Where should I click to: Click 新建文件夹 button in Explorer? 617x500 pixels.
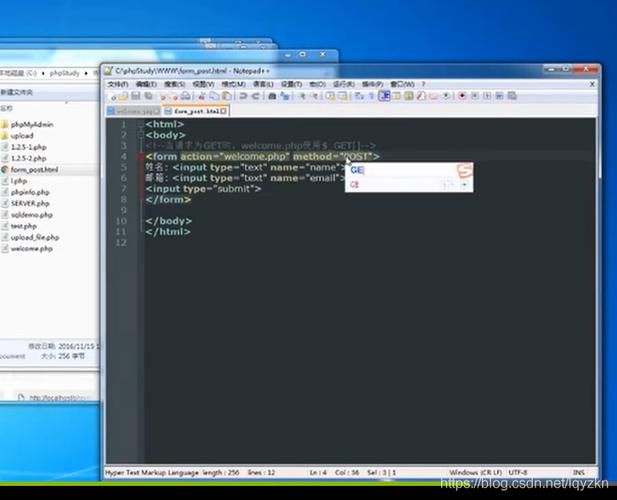(17, 92)
